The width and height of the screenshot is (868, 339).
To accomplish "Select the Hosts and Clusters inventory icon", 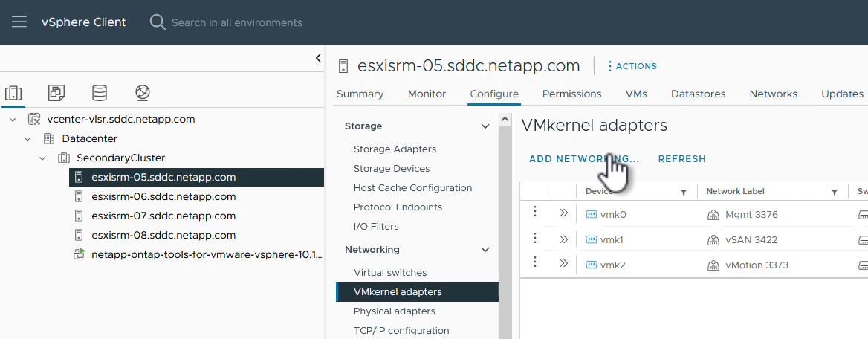I will click(x=13, y=93).
